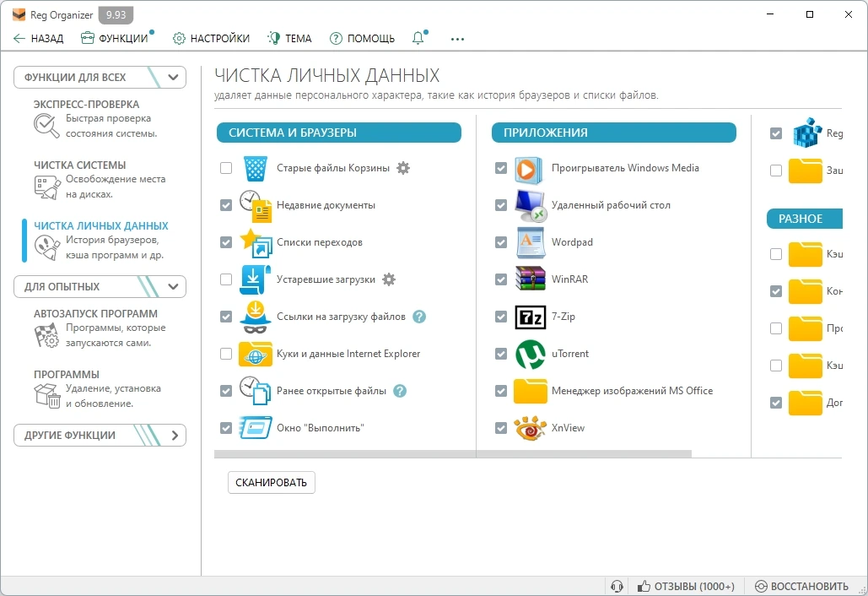Uncheck Recent documents checkbox
This screenshot has height=596, width=868.
[x=226, y=205]
